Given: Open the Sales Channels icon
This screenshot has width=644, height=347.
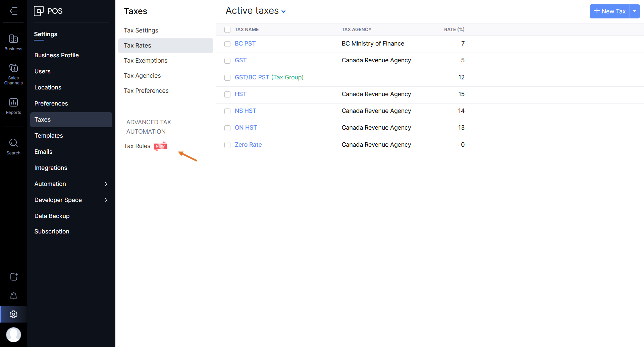Looking at the screenshot, I should [x=13, y=74].
